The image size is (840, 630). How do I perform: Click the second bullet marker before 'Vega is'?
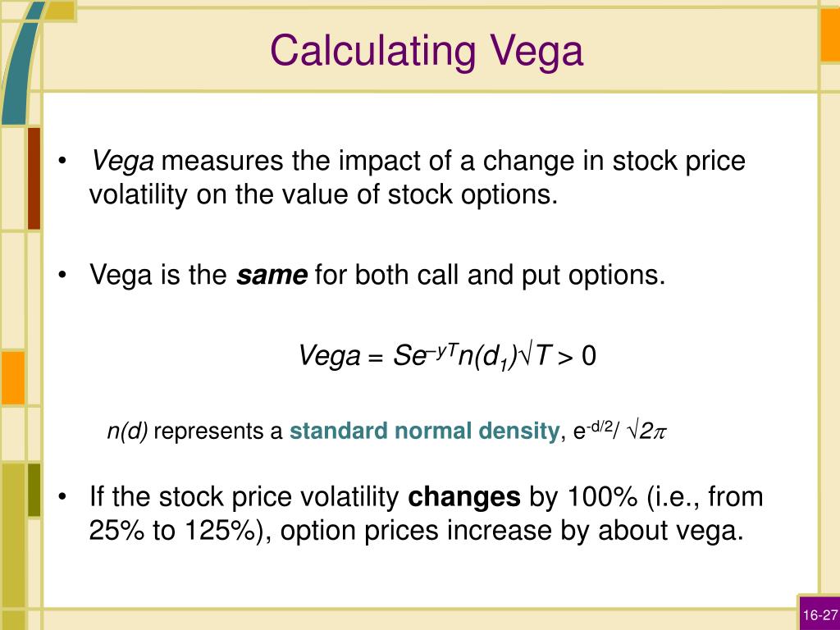point(62,275)
